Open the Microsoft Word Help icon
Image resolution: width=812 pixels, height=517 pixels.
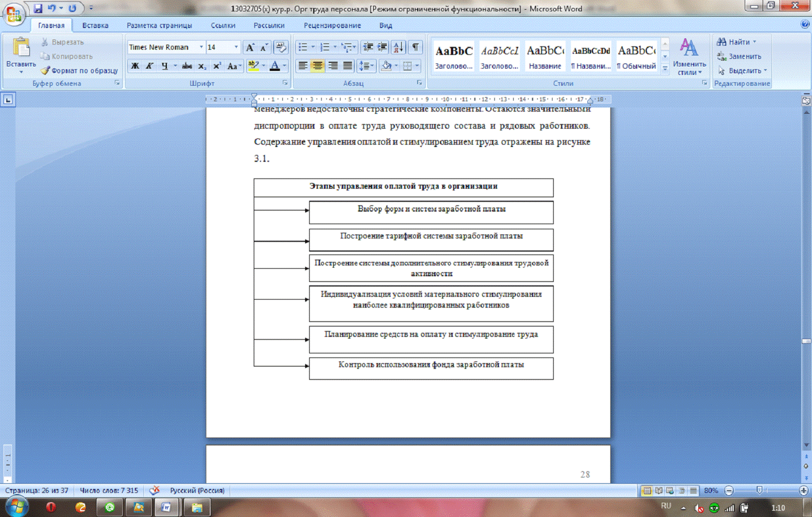[805, 25]
